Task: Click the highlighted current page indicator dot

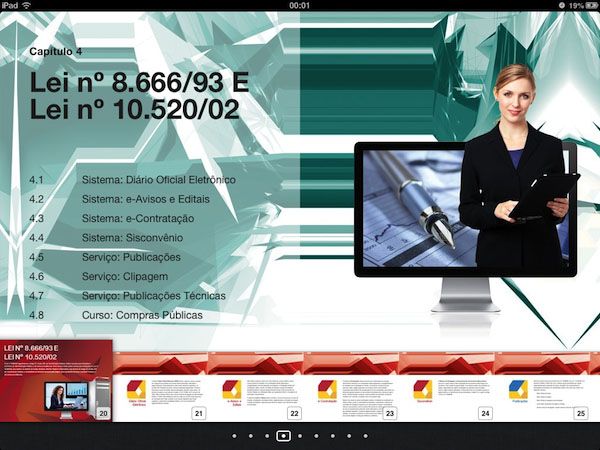Action: point(284,436)
